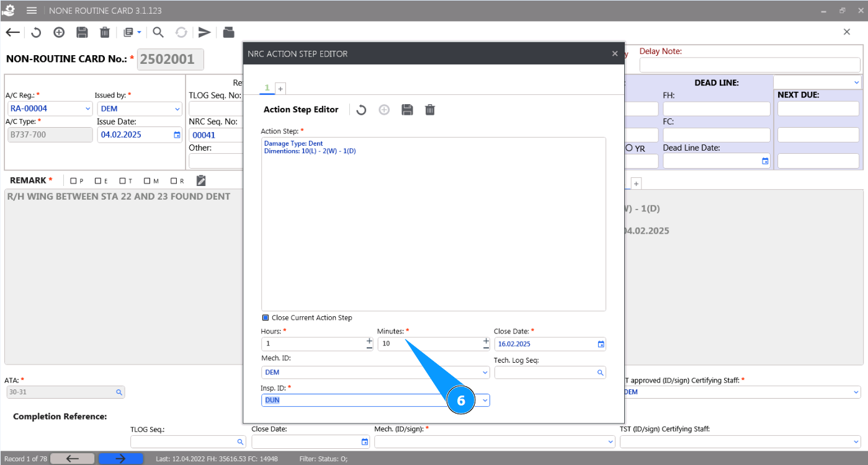Add a new action step tab in the editor
The width and height of the screenshot is (868, 465).
click(x=280, y=89)
